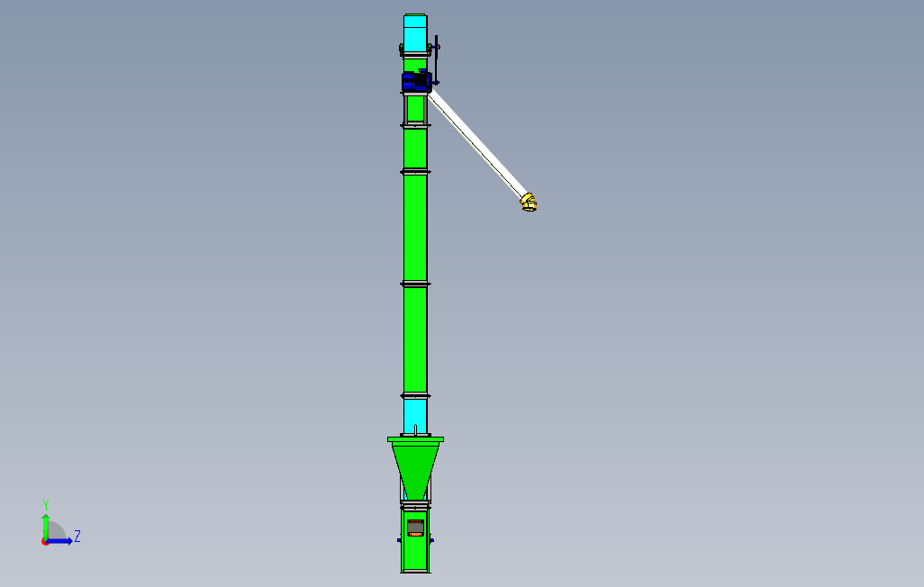Select the longest green middle casing section
Viewport: 924px width, 587px height.
(x=415, y=227)
